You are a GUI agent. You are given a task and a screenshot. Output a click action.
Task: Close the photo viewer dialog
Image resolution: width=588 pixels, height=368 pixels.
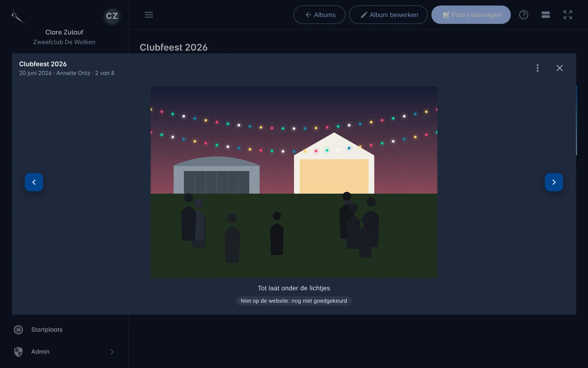(560, 68)
